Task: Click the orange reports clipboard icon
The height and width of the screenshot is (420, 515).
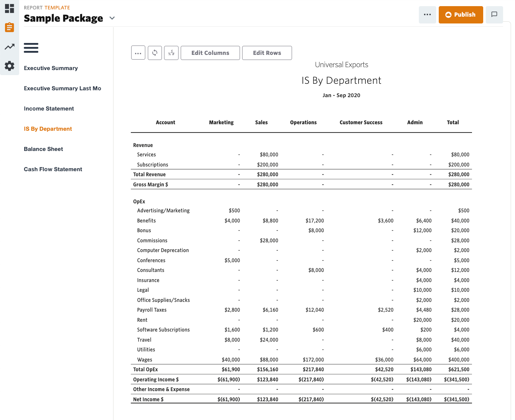Action: 9,27
